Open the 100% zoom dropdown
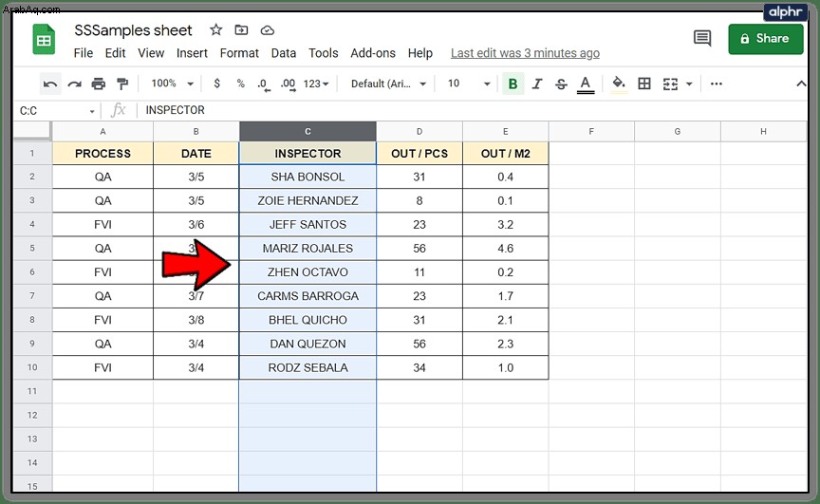 click(x=172, y=84)
